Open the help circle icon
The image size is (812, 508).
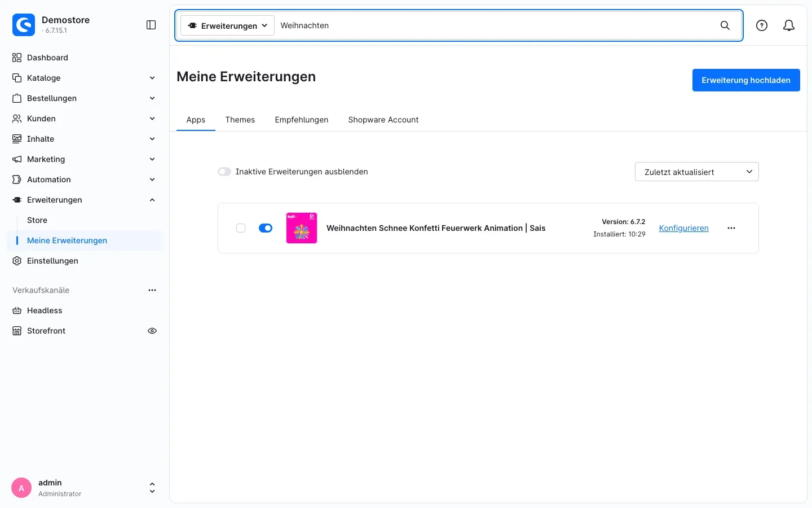(762, 25)
